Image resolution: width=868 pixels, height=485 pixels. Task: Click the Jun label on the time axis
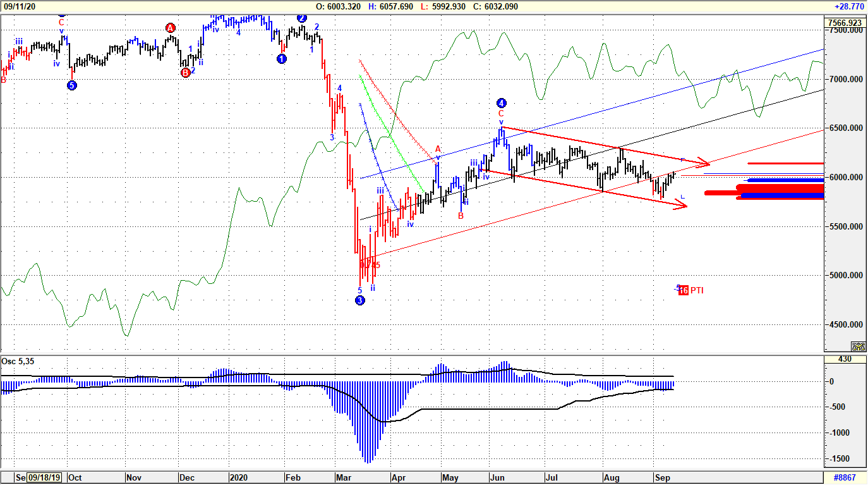[x=498, y=478]
